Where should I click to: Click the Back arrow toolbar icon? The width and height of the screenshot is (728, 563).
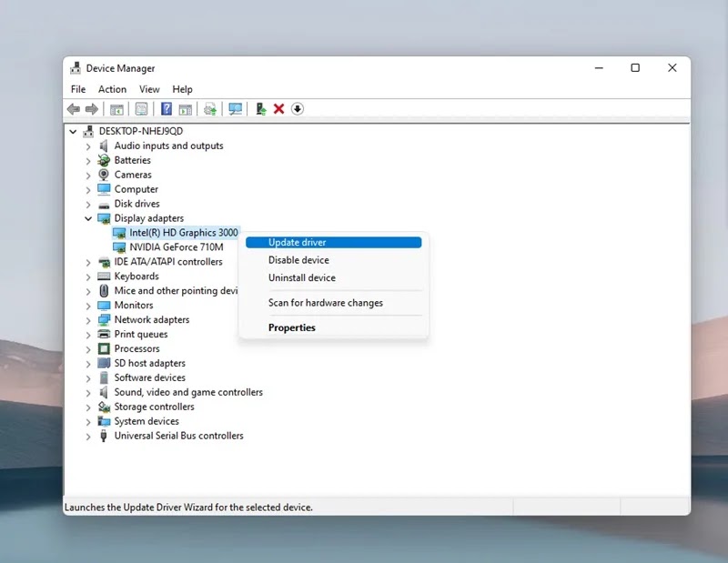pyautogui.click(x=74, y=109)
